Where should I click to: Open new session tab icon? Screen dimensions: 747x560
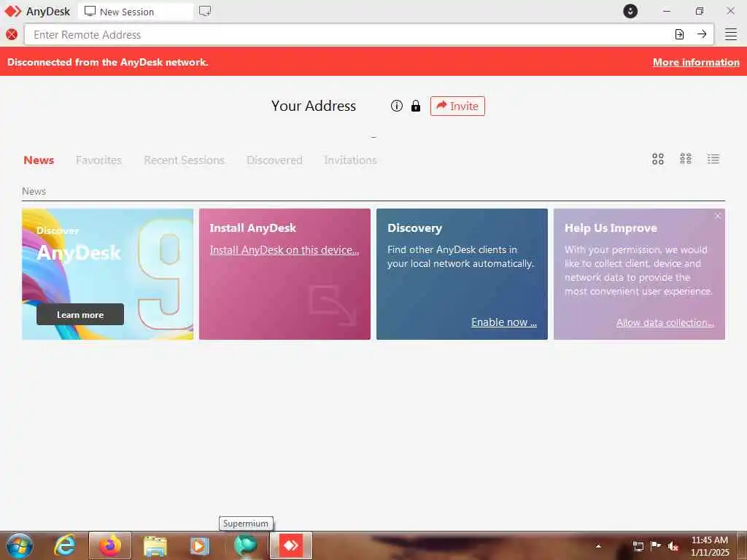click(x=205, y=11)
